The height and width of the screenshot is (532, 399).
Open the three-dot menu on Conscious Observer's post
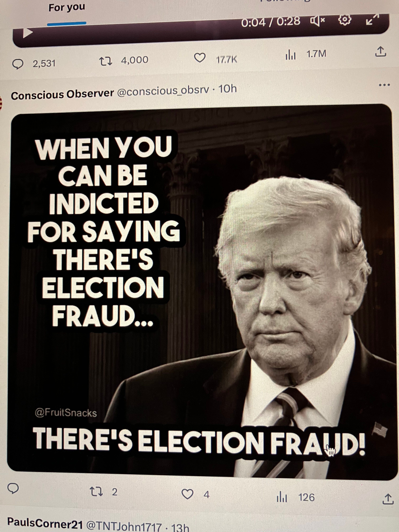tap(384, 85)
